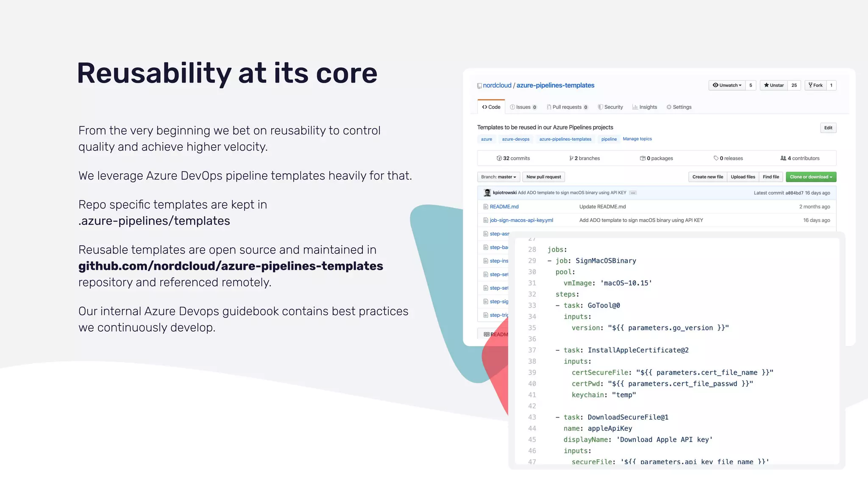Click the Unstar button
Image resolution: width=868 pixels, height=488 pixels.
774,85
